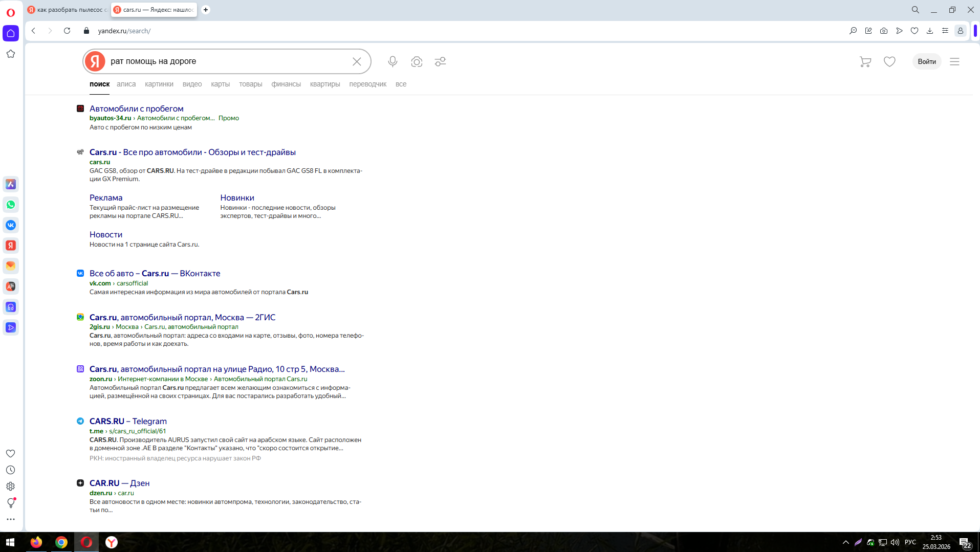Click the 'Войти' login button

[x=927, y=61]
